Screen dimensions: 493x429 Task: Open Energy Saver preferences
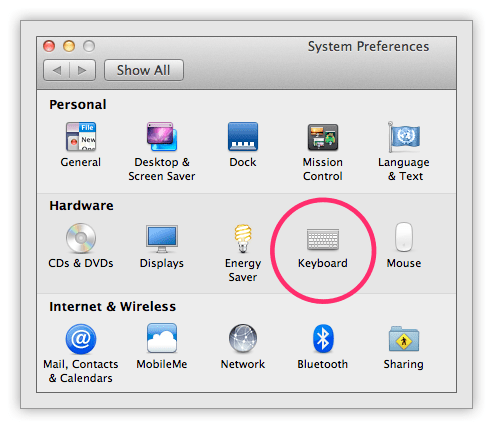point(243,238)
